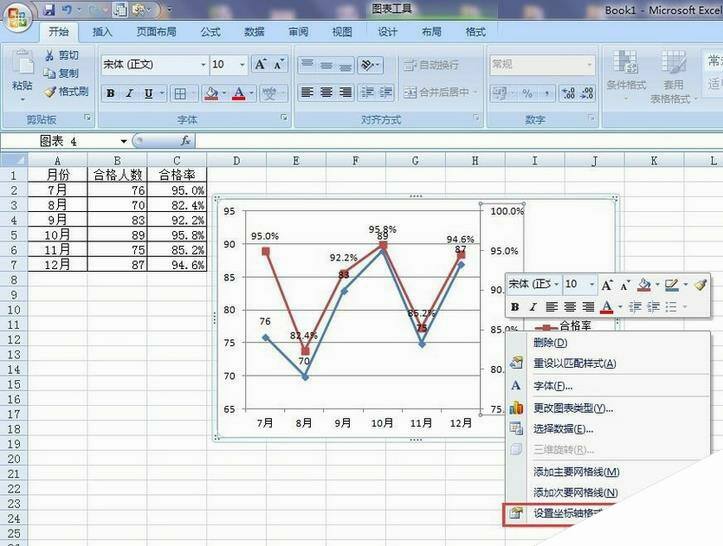
Task: Apply percent style in number group
Action: coord(527,94)
